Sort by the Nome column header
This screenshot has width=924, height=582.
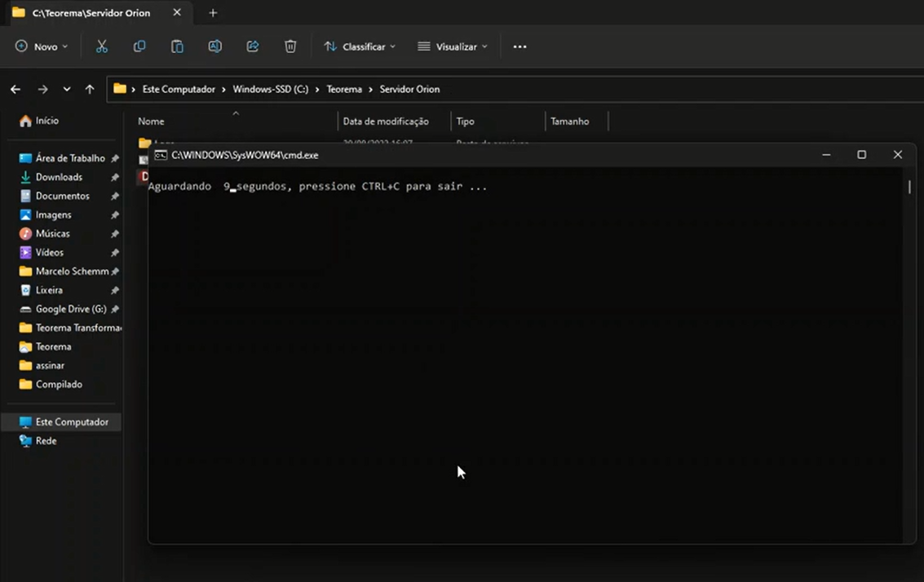coord(152,121)
